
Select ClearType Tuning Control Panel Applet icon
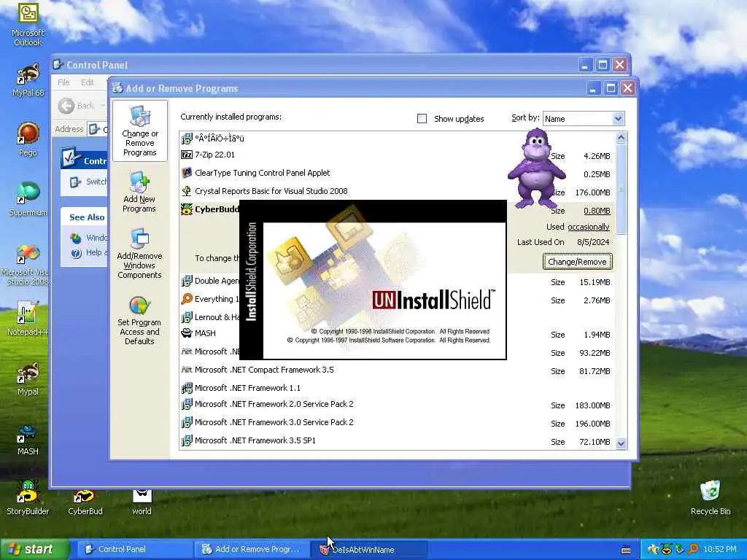click(187, 173)
